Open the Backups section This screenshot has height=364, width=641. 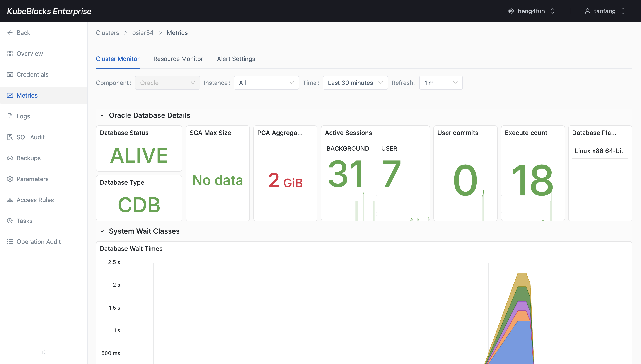tap(28, 158)
